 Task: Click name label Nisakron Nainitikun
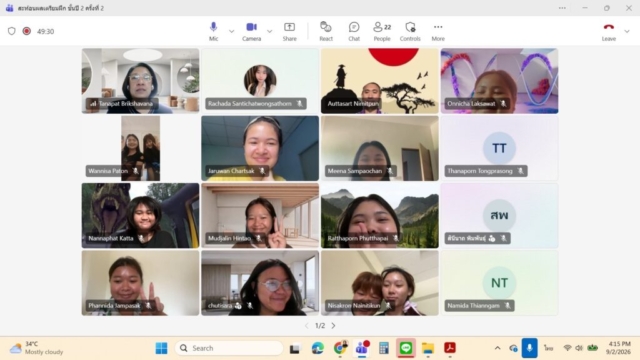[353, 306]
